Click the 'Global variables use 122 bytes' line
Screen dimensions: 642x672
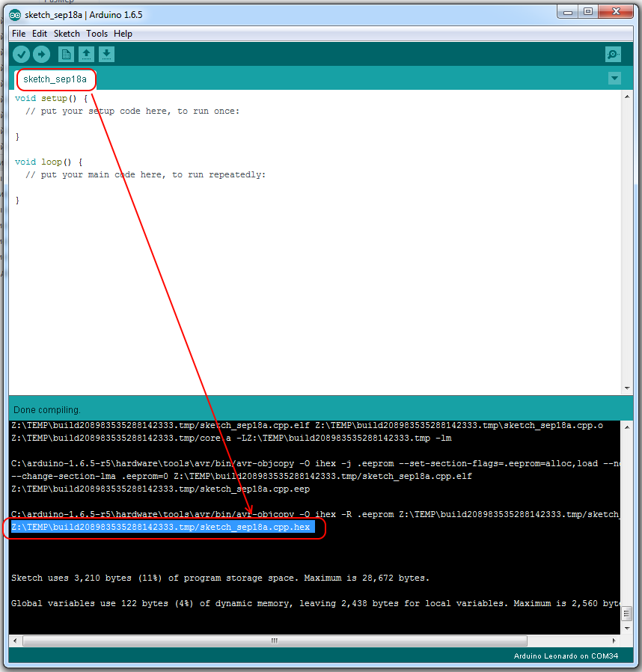[316, 603]
